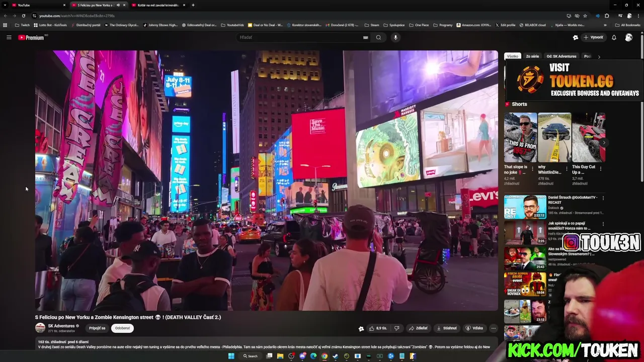The image size is (644, 362).
Task: Open the on-screen keyboard icon in search box
Action: click(366, 37)
